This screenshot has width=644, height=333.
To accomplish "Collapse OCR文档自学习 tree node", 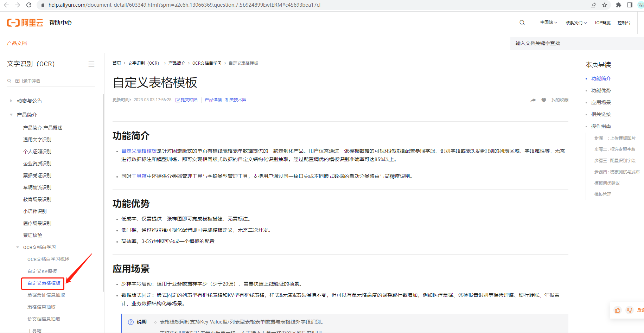I will click(18, 247).
